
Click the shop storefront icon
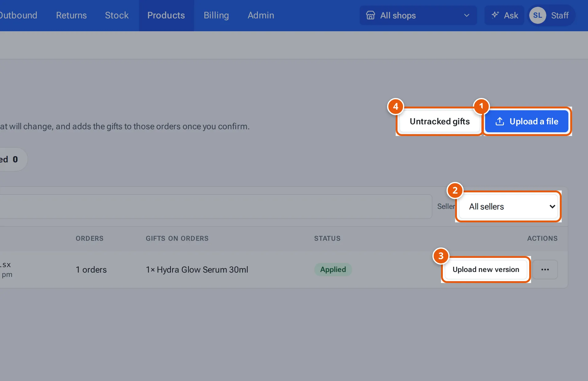[371, 15]
